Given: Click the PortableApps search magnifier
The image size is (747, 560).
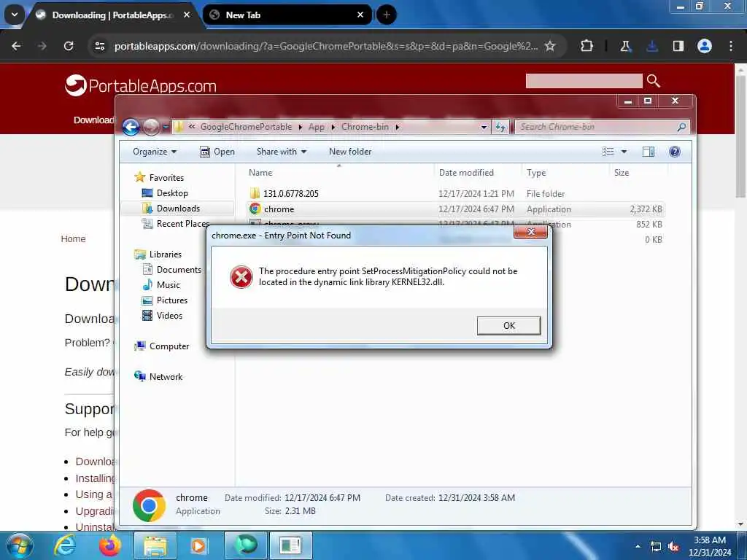Looking at the screenshot, I should point(653,81).
